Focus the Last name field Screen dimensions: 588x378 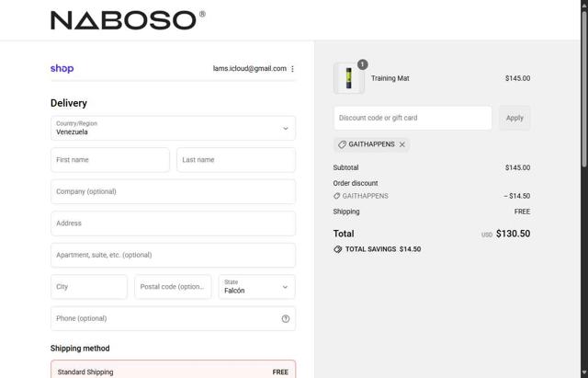point(236,160)
